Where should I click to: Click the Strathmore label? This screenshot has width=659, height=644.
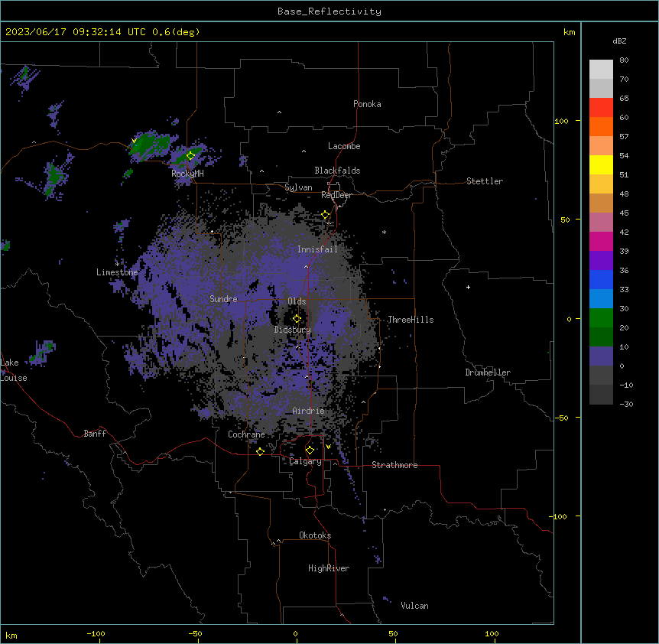click(x=394, y=465)
